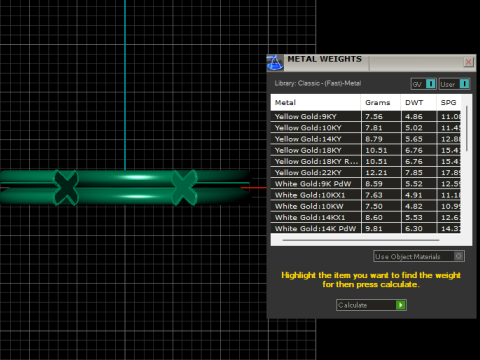Select the Yellow Gold:9KY row

[366, 117]
